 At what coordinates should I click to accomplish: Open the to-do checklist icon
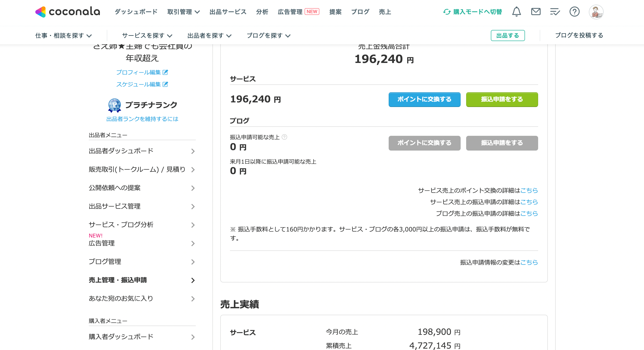[x=555, y=12]
